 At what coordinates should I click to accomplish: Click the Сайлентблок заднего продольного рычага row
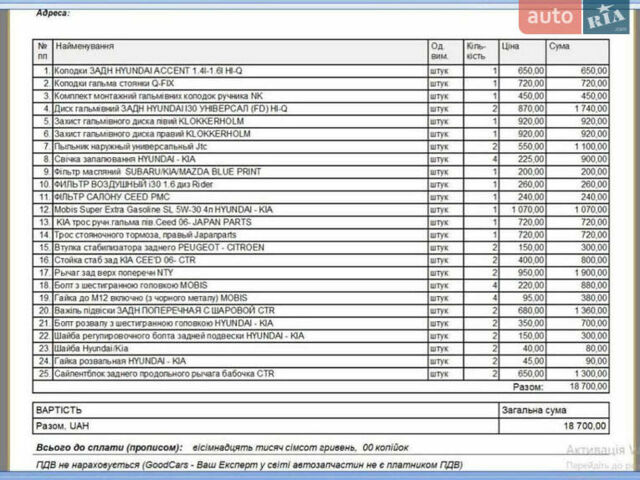(162, 371)
